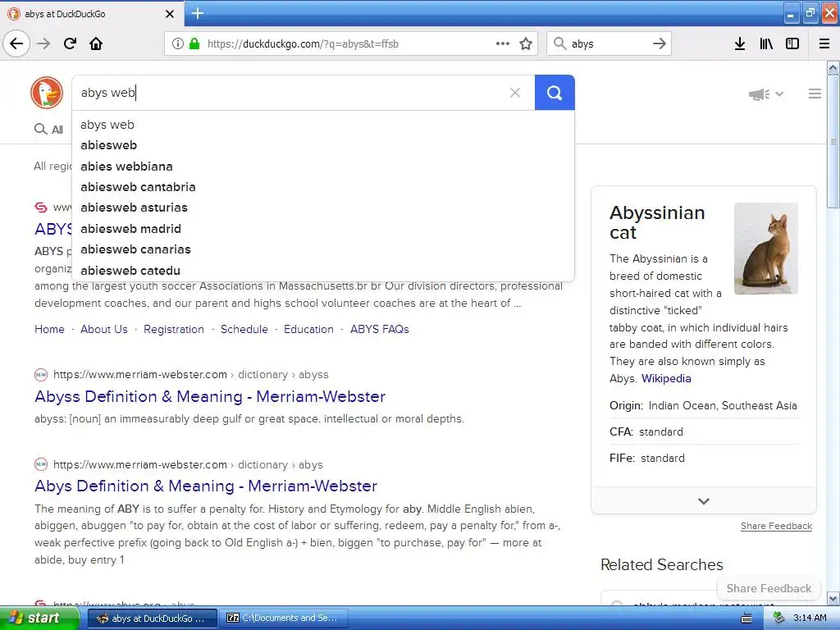Select the standalone suggestion 'abiesweb'

[323, 145]
